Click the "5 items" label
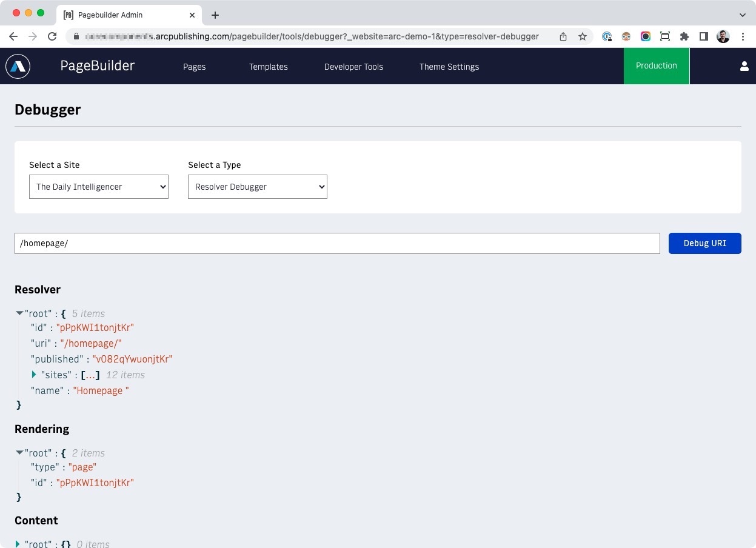The height and width of the screenshot is (548, 756). (89, 313)
